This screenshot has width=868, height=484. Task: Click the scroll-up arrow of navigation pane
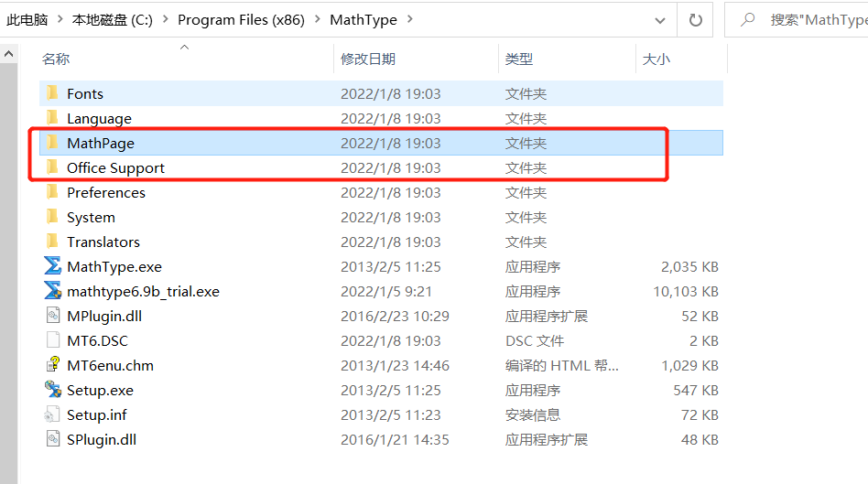point(9,54)
